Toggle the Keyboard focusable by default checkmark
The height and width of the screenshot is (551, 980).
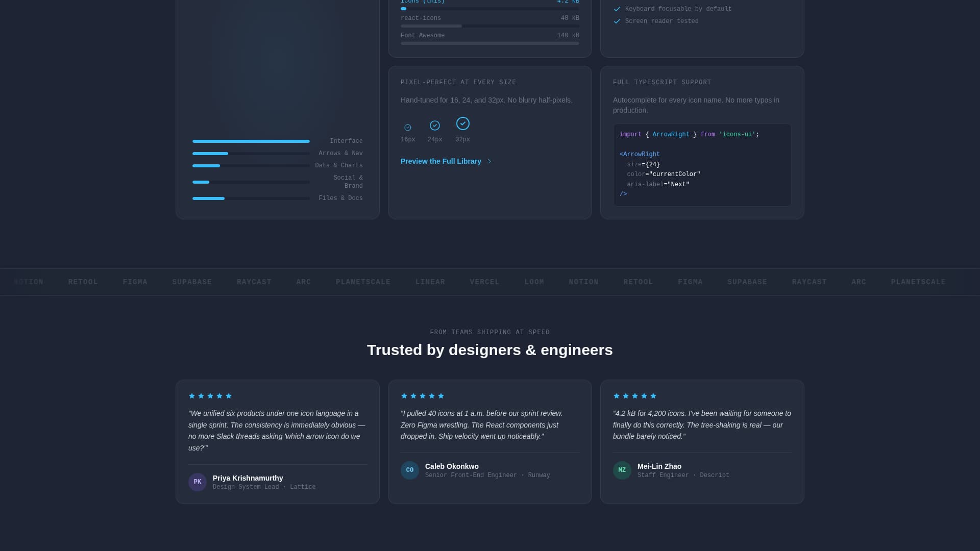pos(617,9)
